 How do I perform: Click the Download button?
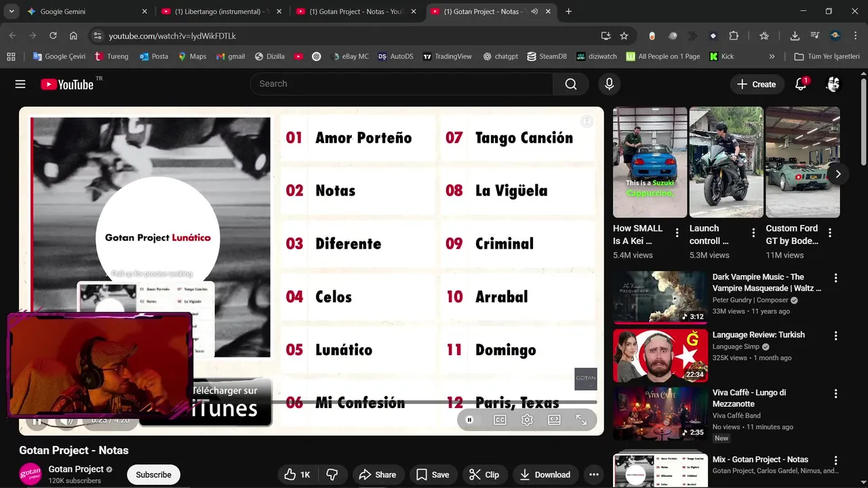[545, 474]
